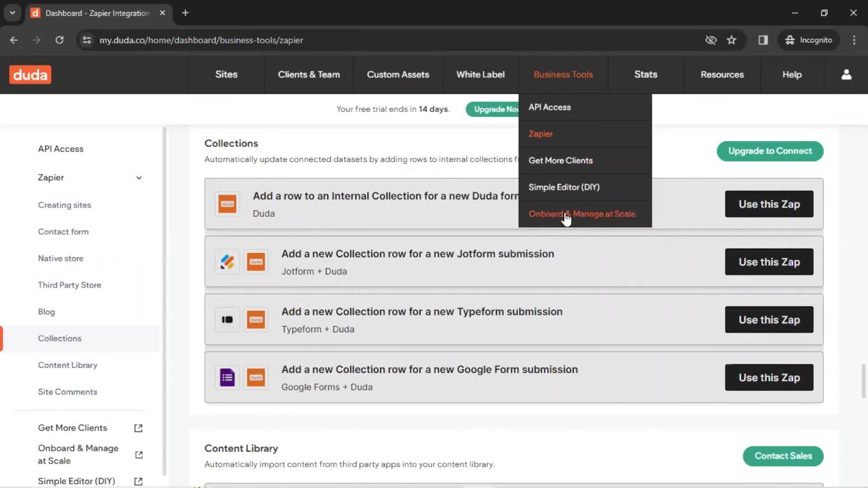
Task: Click the Typeform app icon
Action: (227, 319)
